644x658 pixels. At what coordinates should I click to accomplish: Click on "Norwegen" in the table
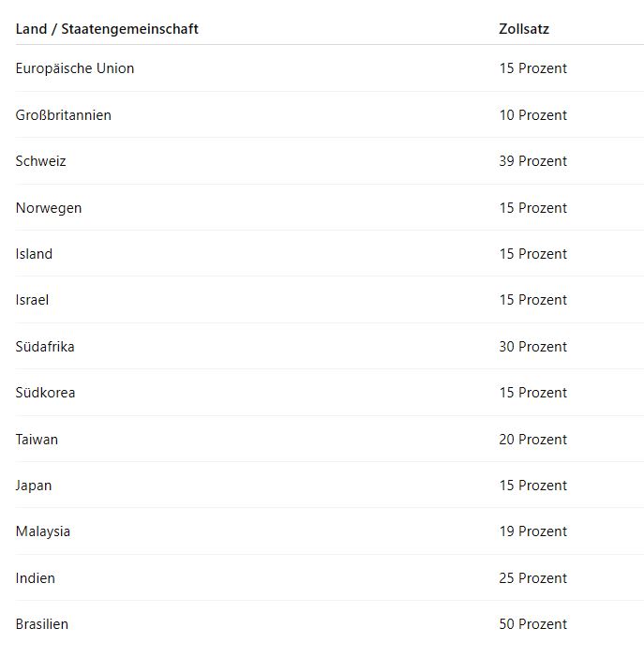[x=49, y=208]
